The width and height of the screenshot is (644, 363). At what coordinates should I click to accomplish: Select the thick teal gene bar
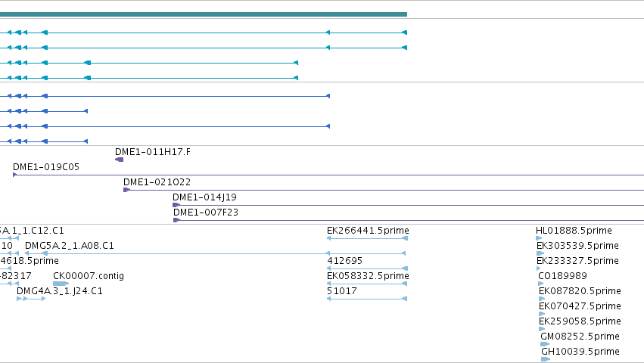[204, 14]
